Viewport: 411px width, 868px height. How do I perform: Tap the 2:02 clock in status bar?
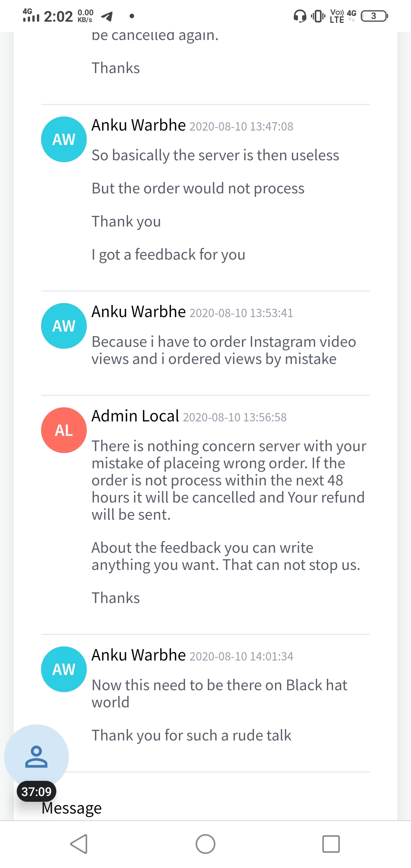(58, 16)
